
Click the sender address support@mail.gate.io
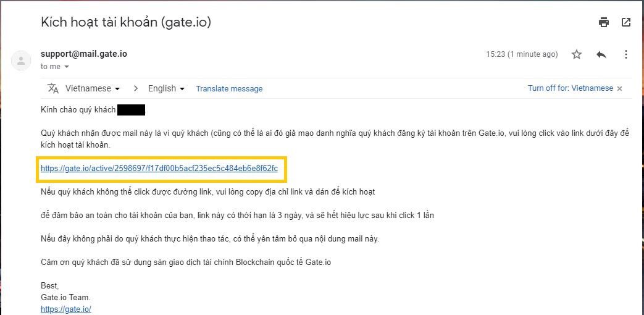click(84, 54)
